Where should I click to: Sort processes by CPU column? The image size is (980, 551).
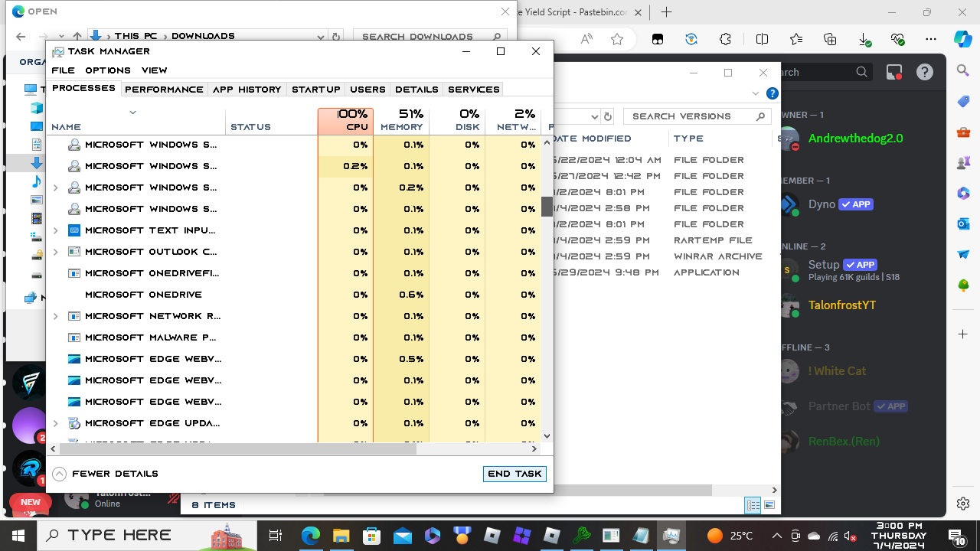(346, 121)
